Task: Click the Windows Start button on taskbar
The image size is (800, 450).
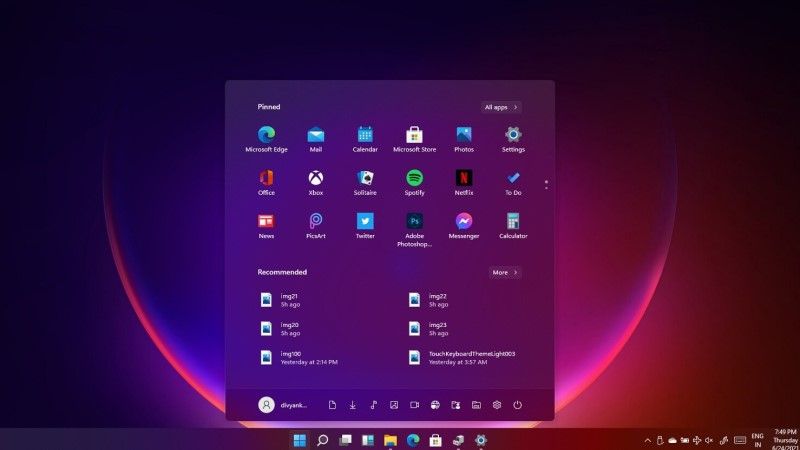Action: tap(300, 440)
